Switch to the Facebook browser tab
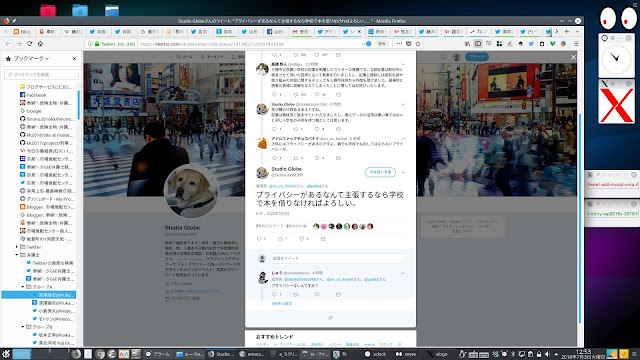This screenshot has height=360, width=640. tap(275, 31)
